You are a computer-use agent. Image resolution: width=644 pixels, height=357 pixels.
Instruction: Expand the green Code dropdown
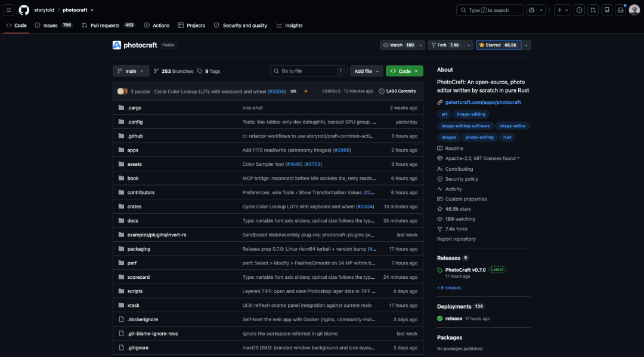click(x=404, y=71)
